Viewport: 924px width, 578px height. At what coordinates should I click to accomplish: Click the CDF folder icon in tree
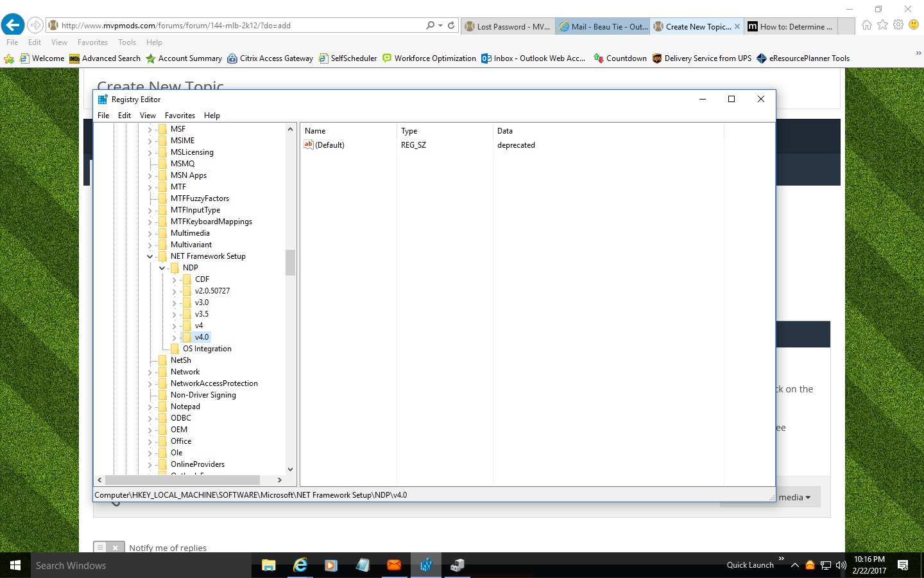point(187,279)
